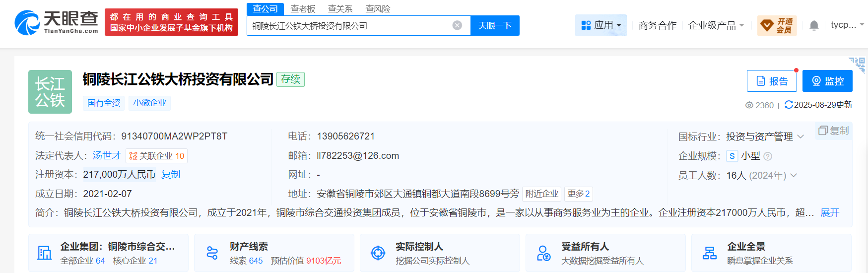Viewport: 868px width, 273px height.
Task: Click the red promotional banner
Action: pos(171,22)
